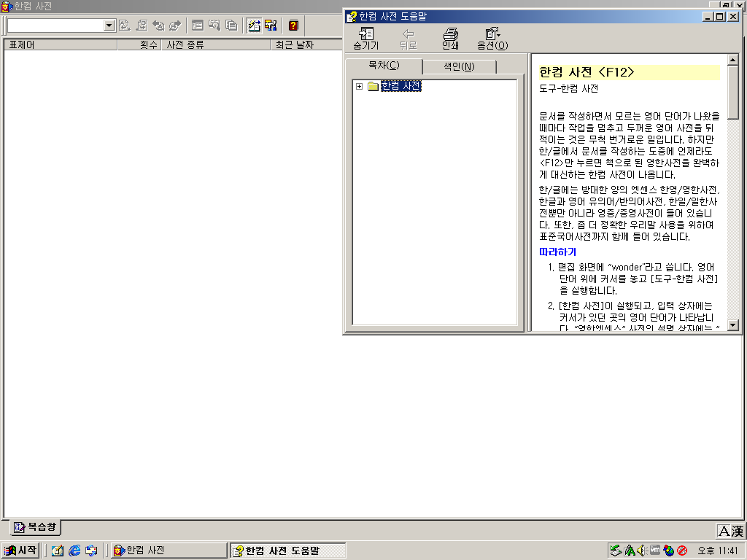Launch the notepad quick launch icon

(58, 551)
